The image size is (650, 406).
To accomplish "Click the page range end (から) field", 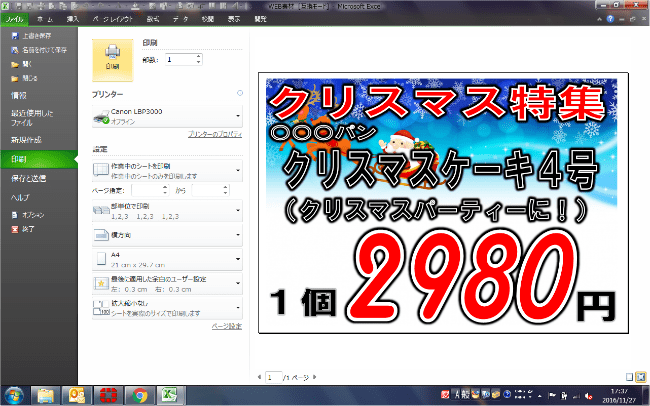I will pyautogui.click(x=207, y=190).
